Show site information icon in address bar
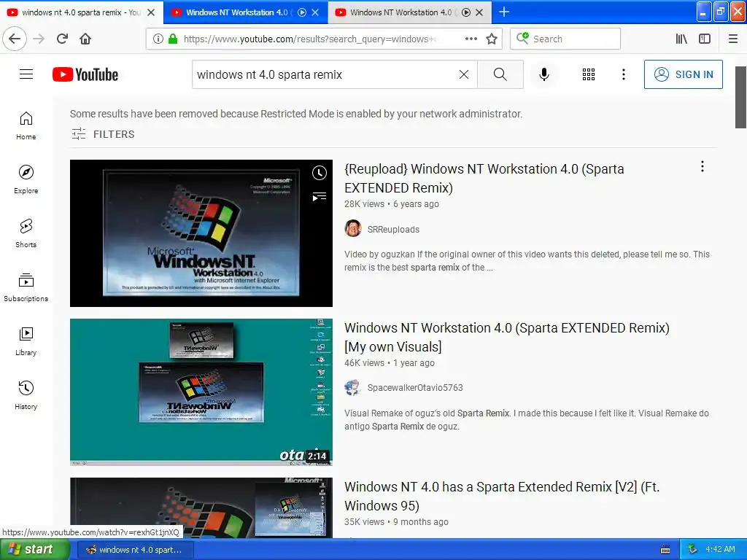 [158, 39]
